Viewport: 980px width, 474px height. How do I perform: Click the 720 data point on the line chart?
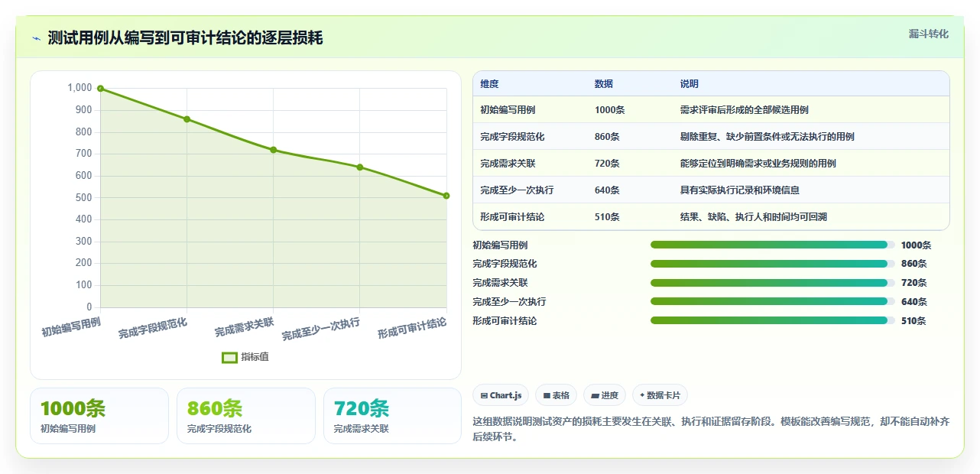(273, 150)
